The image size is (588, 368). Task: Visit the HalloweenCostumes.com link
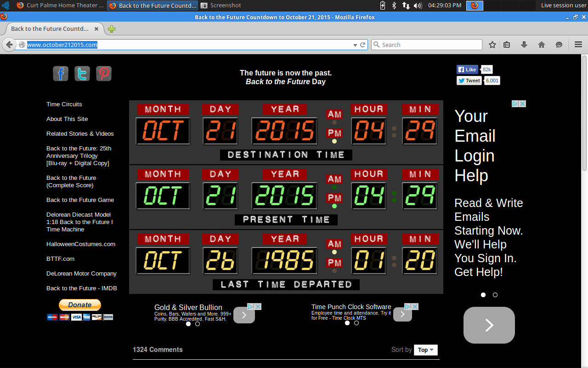tap(81, 244)
